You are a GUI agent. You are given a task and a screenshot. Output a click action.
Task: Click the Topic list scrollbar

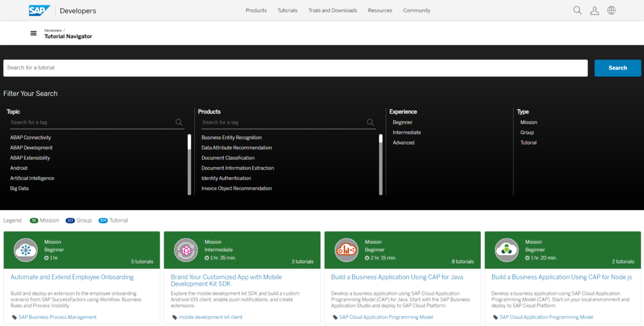189,163
